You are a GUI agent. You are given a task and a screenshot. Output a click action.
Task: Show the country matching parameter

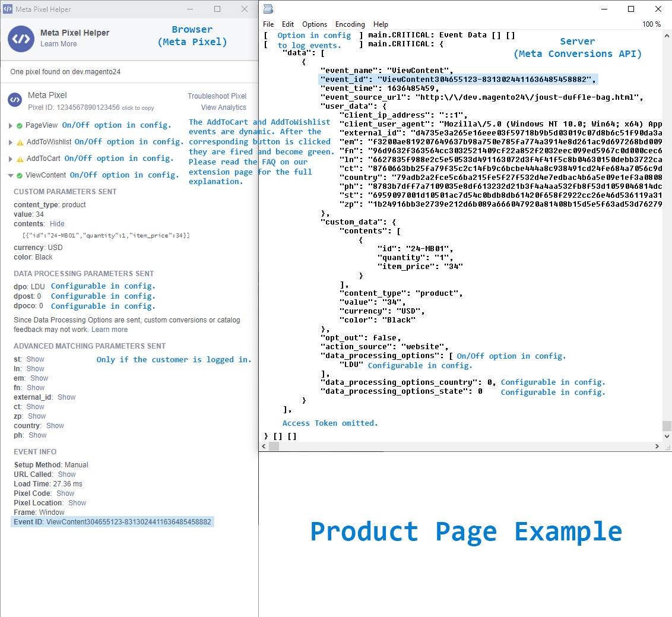(x=55, y=425)
